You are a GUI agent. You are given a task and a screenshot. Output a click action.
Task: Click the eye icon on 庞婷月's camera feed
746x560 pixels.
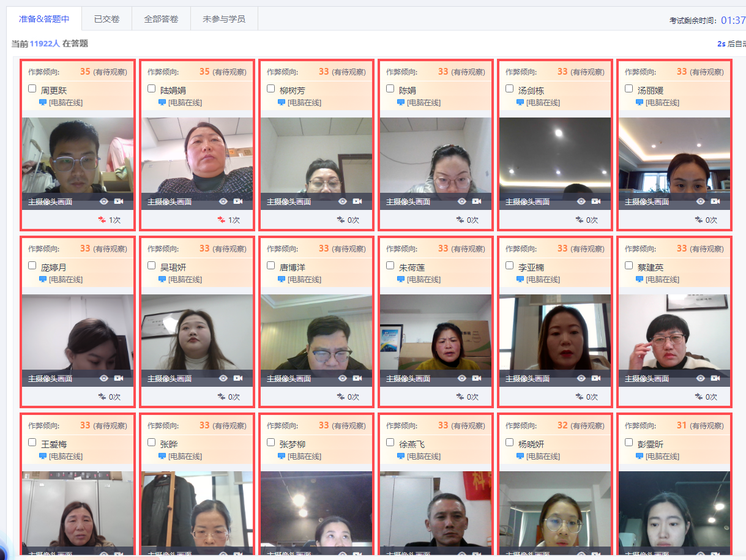tap(104, 378)
